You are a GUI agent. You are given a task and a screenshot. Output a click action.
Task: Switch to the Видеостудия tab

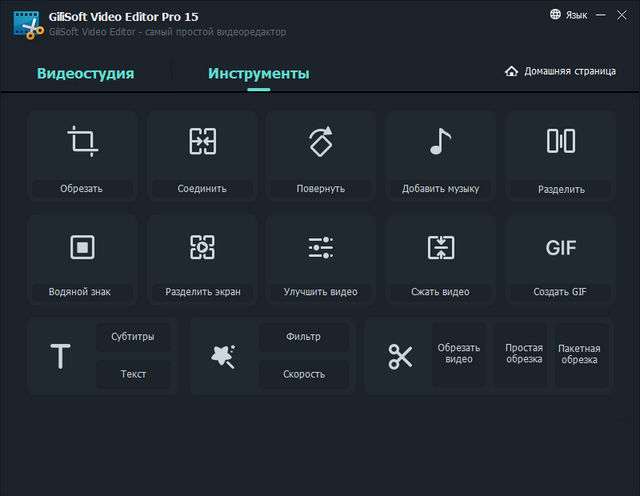[85, 73]
